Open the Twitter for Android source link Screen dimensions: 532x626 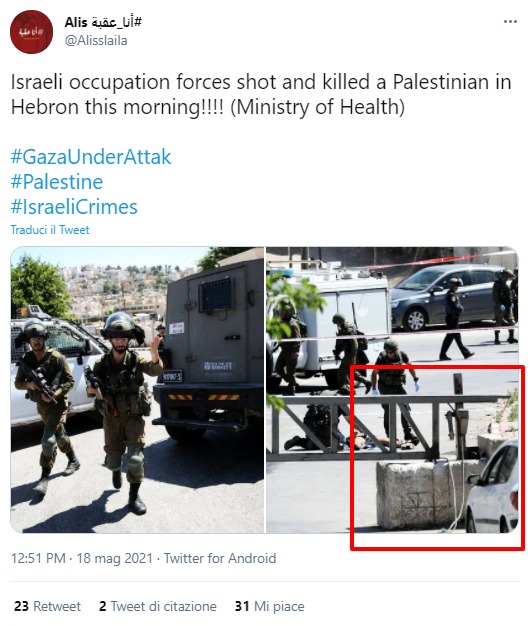[x=220, y=558]
